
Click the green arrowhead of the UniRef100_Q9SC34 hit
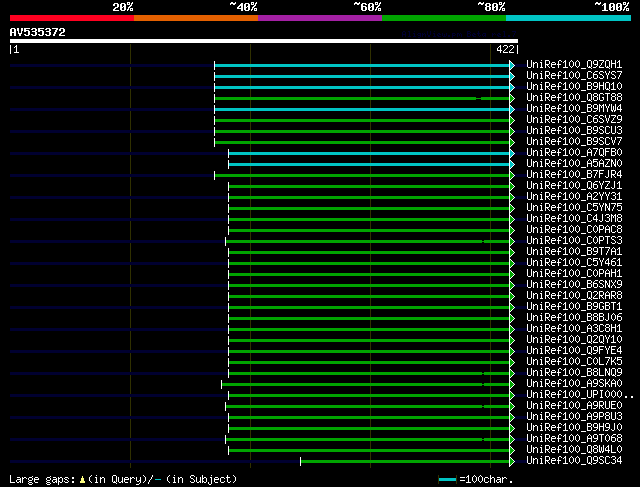point(512,461)
